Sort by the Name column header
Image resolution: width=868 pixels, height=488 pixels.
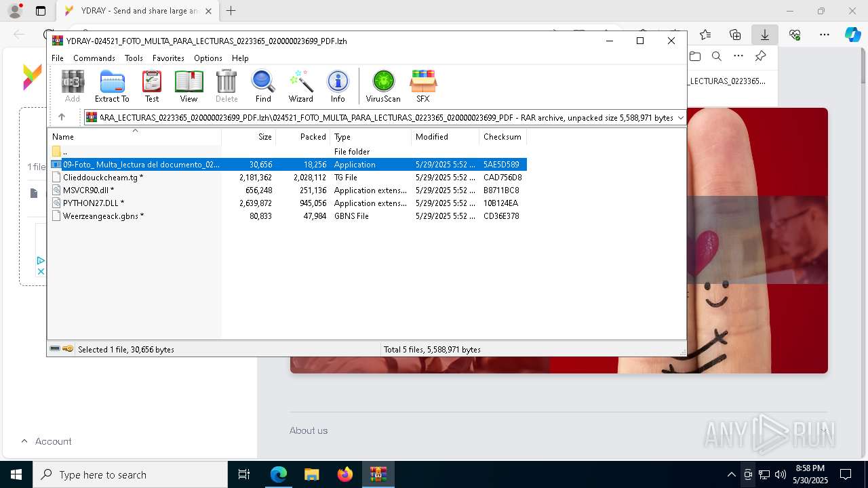pyautogui.click(x=134, y=137)
